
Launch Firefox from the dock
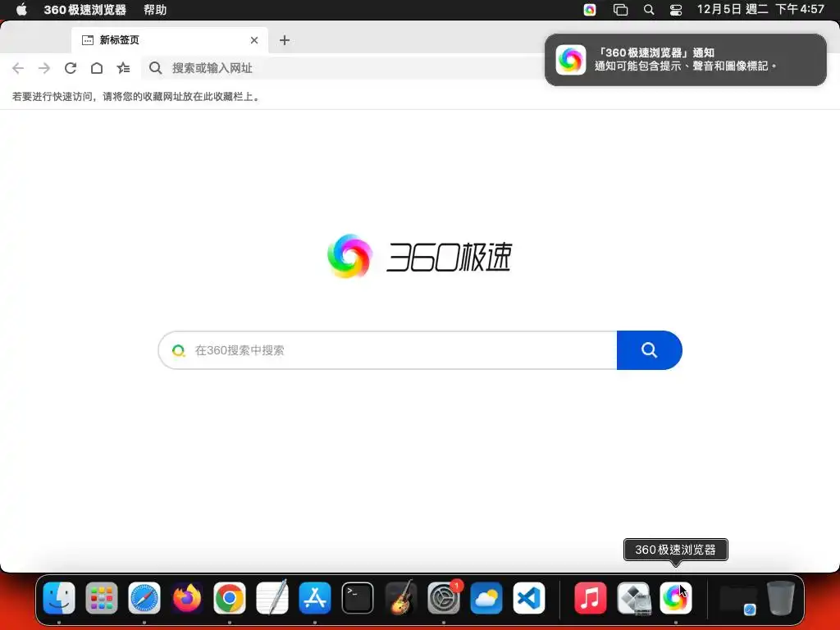187,598
